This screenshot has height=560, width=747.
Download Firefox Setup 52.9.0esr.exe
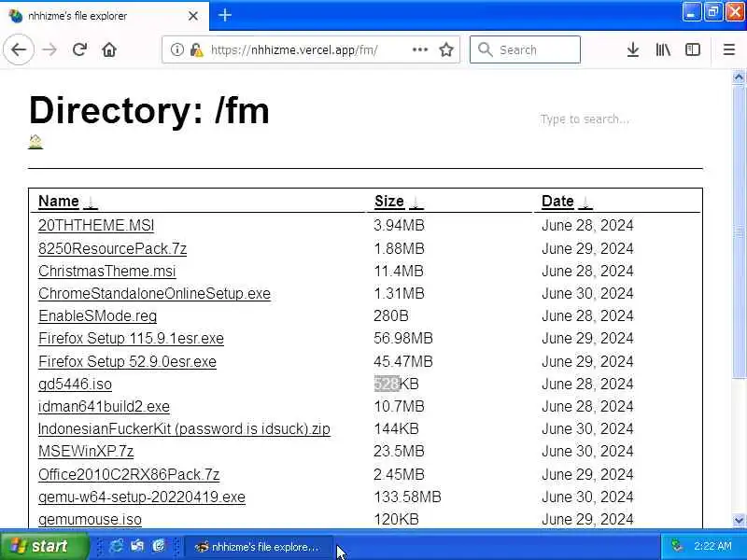(127, 361)
